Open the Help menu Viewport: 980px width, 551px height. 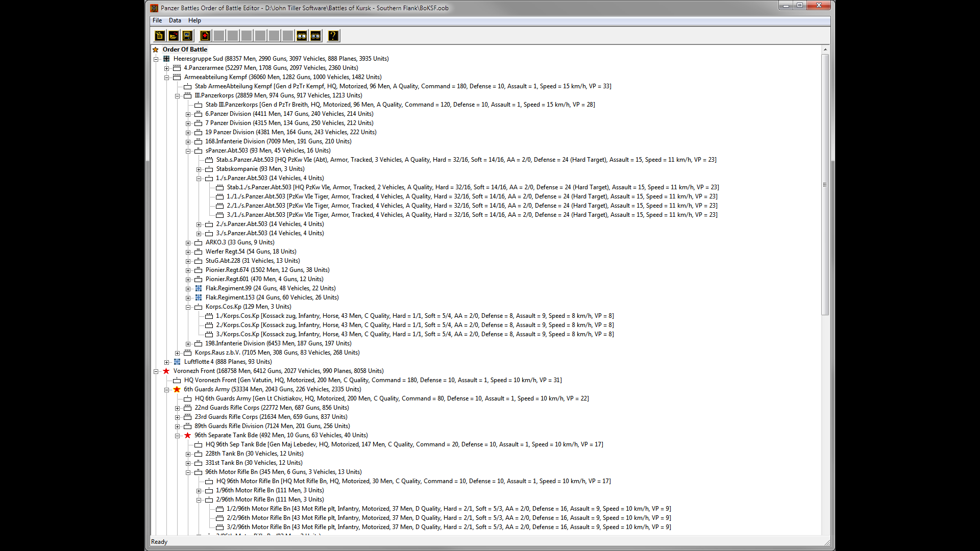tap(194, 20)
